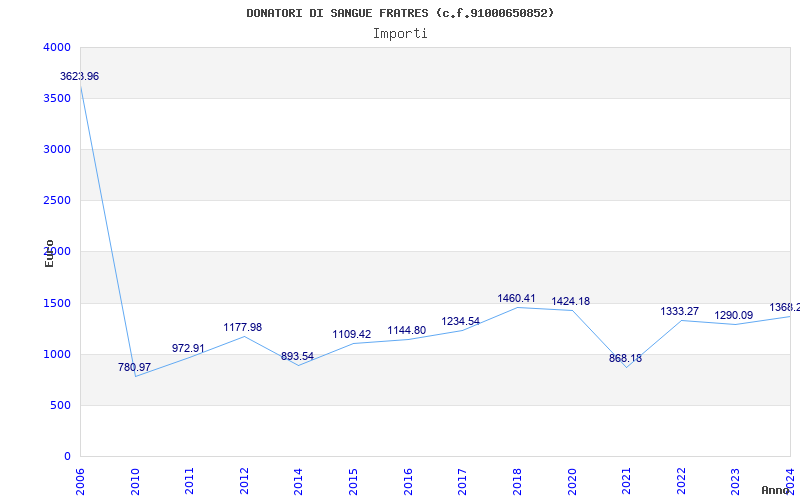Click the y-axis value 500
Screen dimensions: 800x500
(x=61, y=406)
